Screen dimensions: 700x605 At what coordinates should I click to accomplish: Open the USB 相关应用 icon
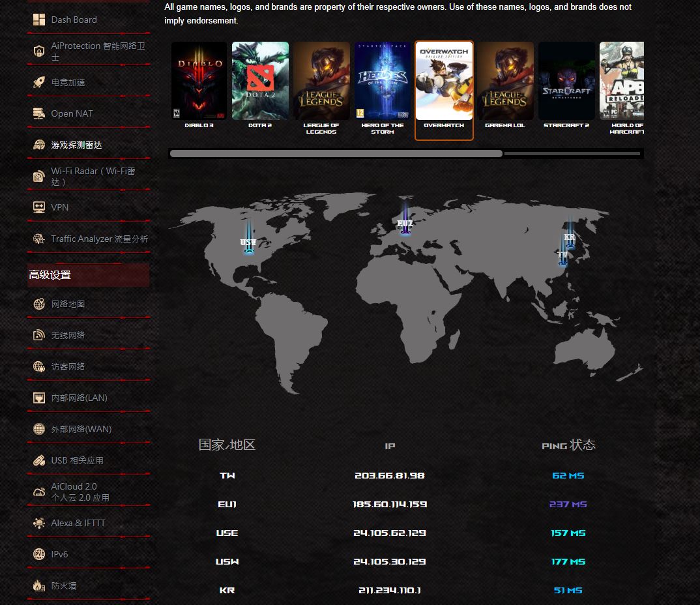39,460
